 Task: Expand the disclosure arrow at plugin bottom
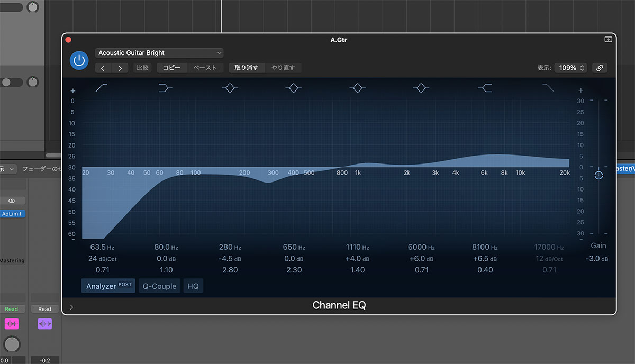(x=71, y=307)
